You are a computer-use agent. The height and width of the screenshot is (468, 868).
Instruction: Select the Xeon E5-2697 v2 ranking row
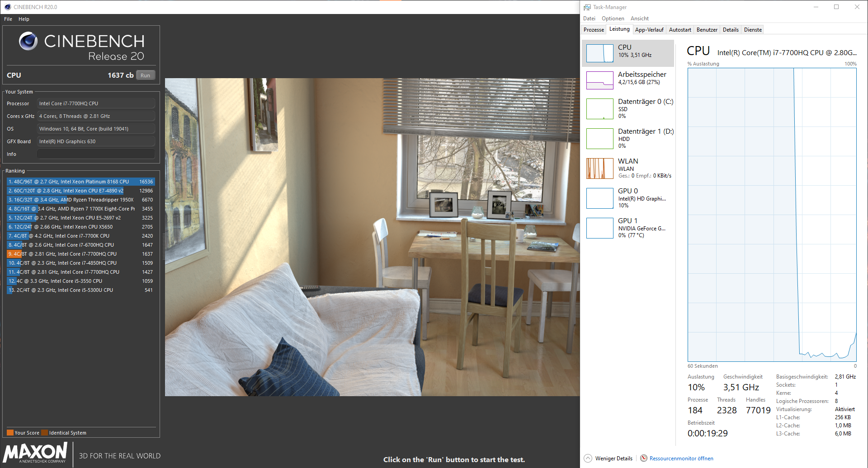click(81, 218)
